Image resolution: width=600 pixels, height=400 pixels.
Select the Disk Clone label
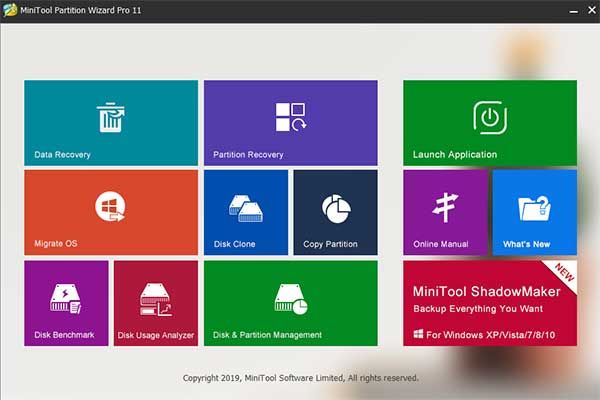[x=235, y=244]
